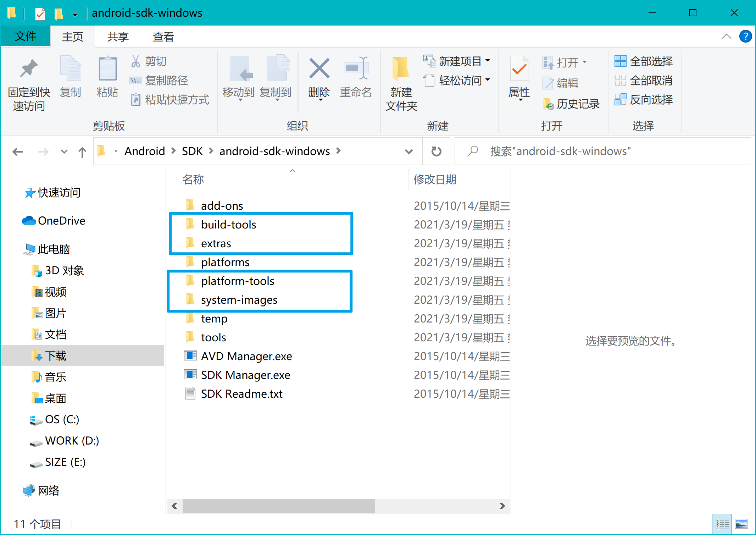Click Select All (全部选择)
756x535 pixels.
[x=644, y=61]
